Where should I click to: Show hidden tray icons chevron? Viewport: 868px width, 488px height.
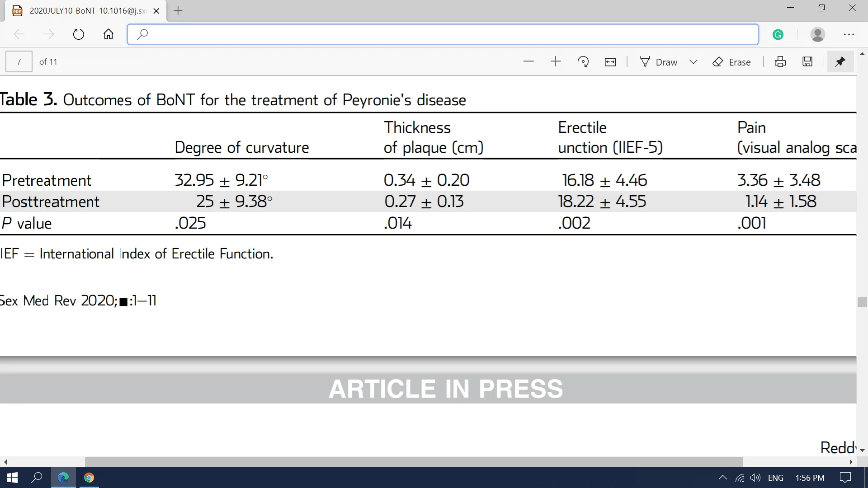coord(722,478)
